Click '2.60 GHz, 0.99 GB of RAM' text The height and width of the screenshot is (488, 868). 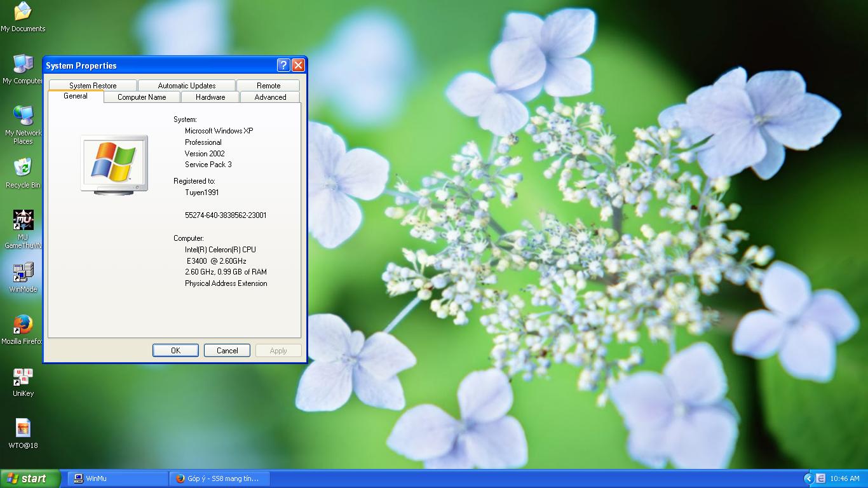(226, 272)
